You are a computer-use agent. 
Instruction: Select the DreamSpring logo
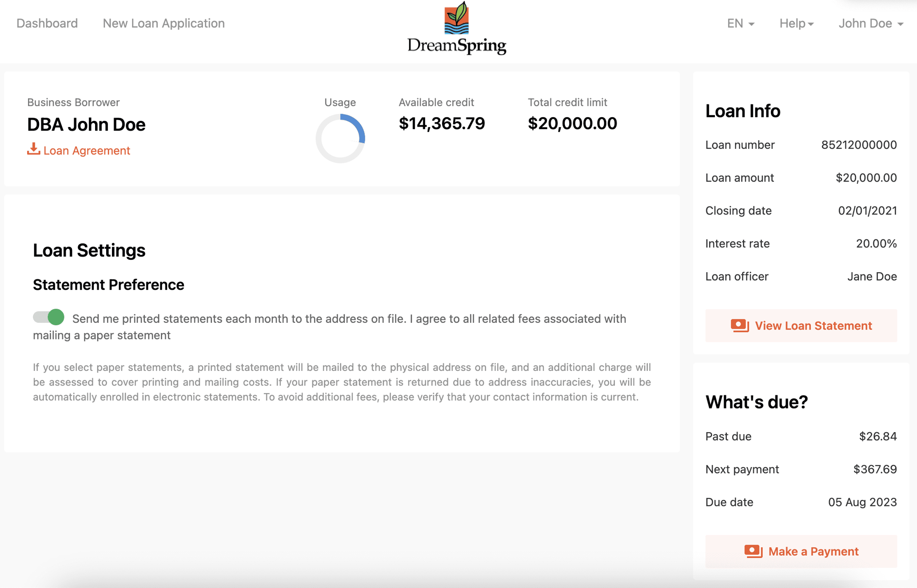(457, 28)
